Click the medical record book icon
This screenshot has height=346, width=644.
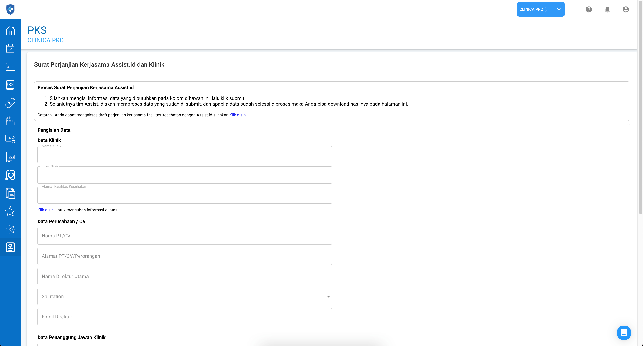pos(10,85)
